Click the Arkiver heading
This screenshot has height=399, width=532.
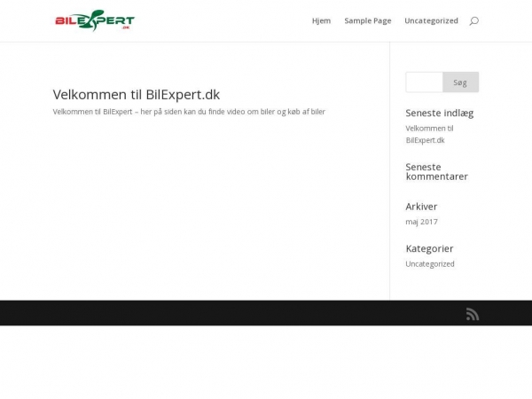tap(421, 207)
